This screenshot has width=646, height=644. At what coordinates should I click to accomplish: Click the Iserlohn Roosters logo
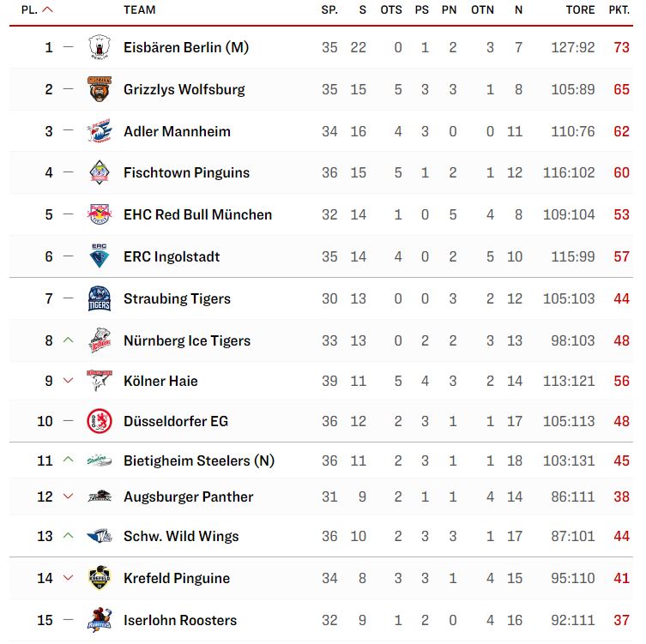100,620
